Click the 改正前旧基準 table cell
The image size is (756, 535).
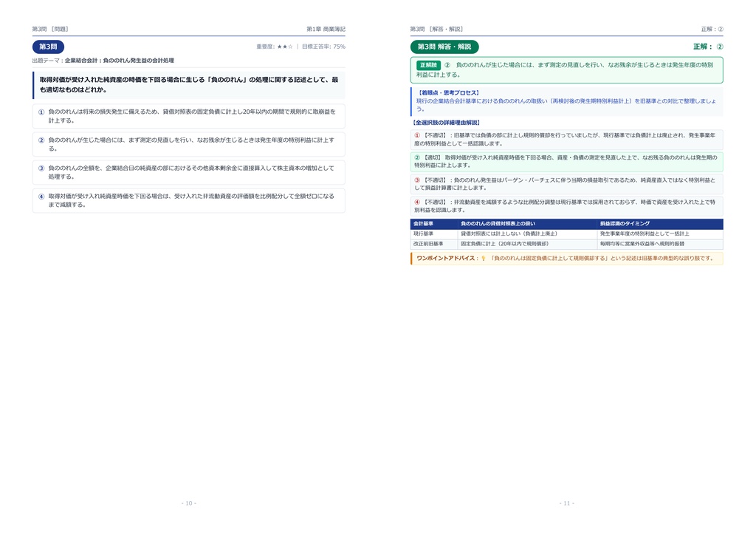(434, 244)
